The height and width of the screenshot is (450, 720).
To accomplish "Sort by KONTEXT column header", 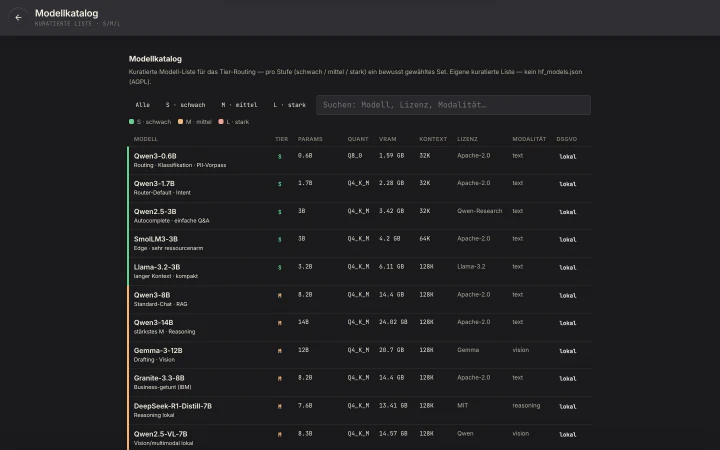I will click(433, 139).
